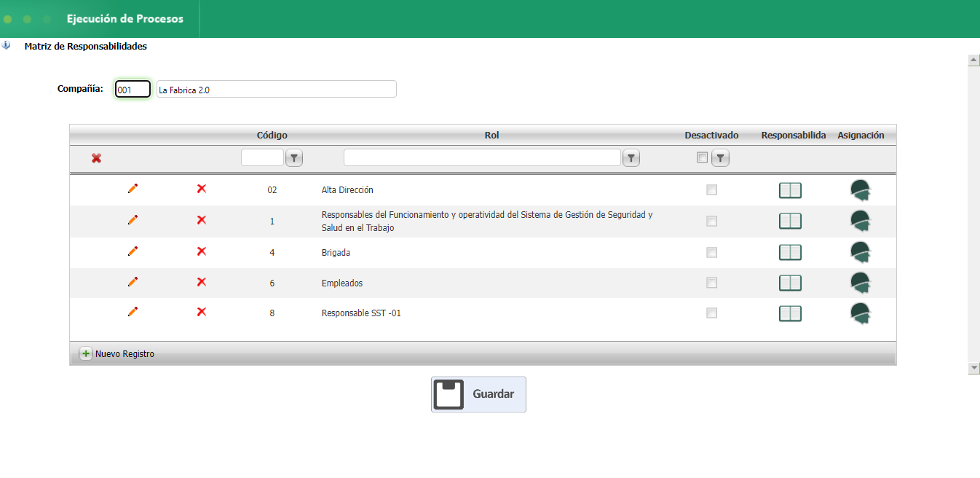Click the green plus icon for Nuevo Registro
The height and width of the screenshot is (478, 980).
tap(86, 354)
